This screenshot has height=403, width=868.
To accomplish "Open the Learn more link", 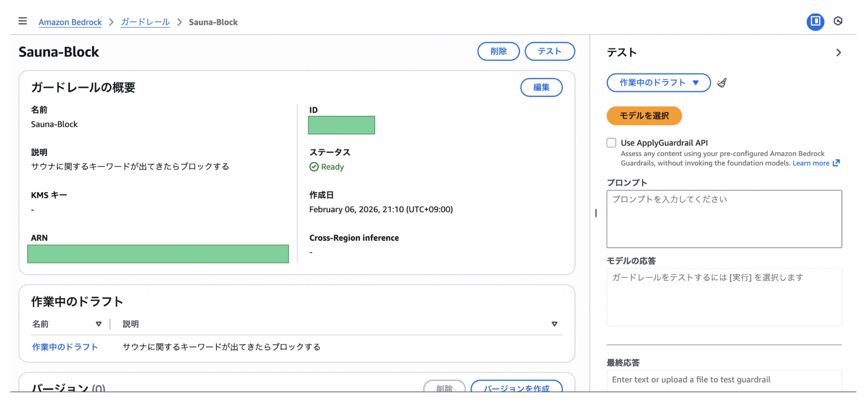I will point(811,163).
